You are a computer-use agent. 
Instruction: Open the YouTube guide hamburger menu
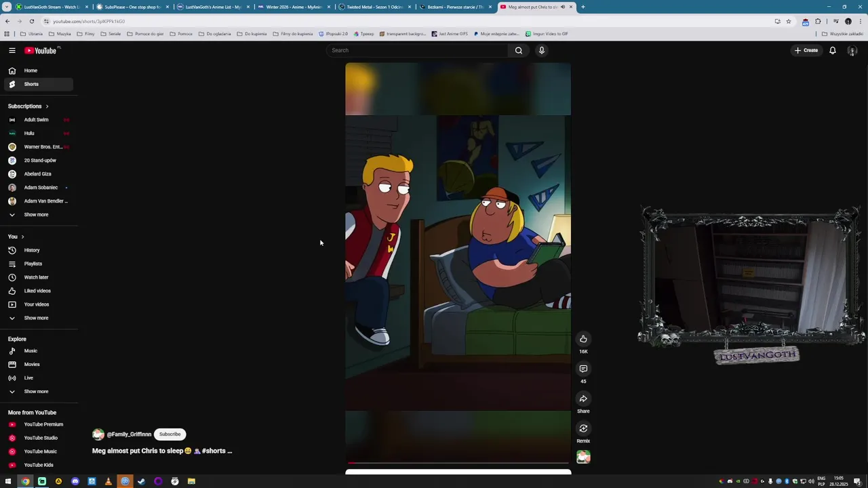pyautogui.click(x=12, y=50)
